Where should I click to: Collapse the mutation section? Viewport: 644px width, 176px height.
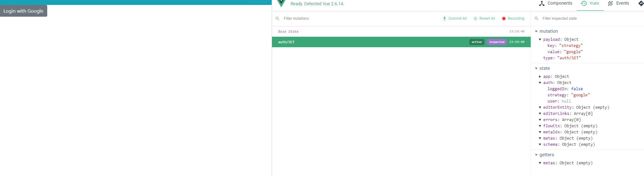tap(536, 31)
